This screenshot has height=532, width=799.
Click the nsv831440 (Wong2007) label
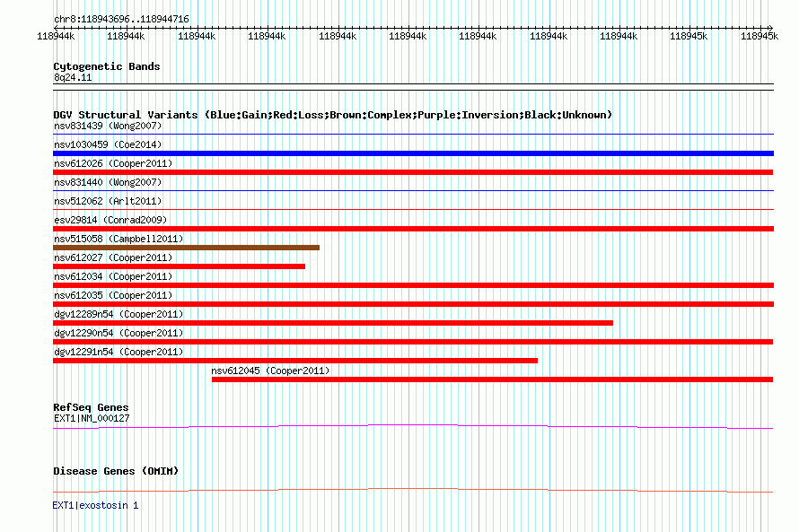108,182
